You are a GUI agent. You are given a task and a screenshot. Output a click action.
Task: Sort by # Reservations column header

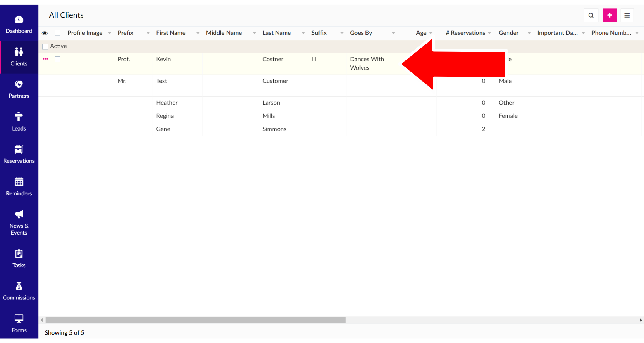pyautogui.click(x=465, y=33)
